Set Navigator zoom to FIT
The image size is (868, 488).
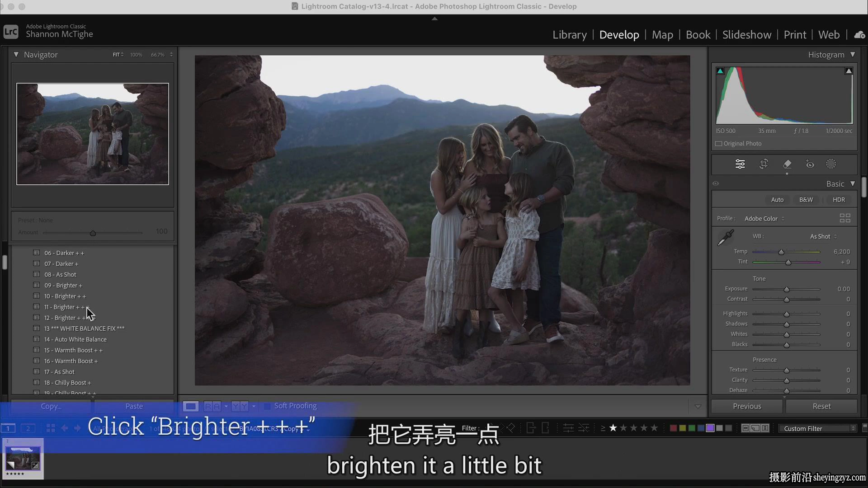point(116,55)
